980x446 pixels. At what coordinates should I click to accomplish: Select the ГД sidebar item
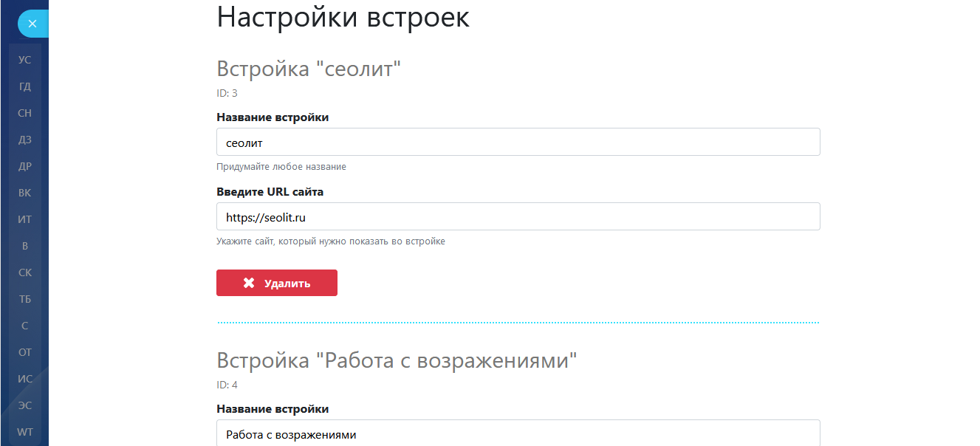click(x=25, y=86)
